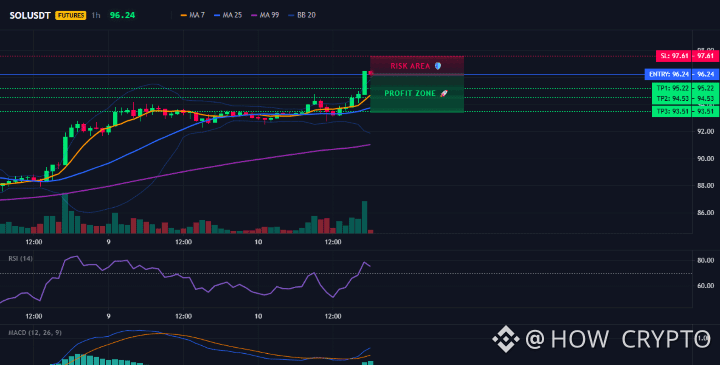Click the tallest volume bar beside the price axis
Image resolution: width=720 pixels, height=365 pixels.
point(365,217)
